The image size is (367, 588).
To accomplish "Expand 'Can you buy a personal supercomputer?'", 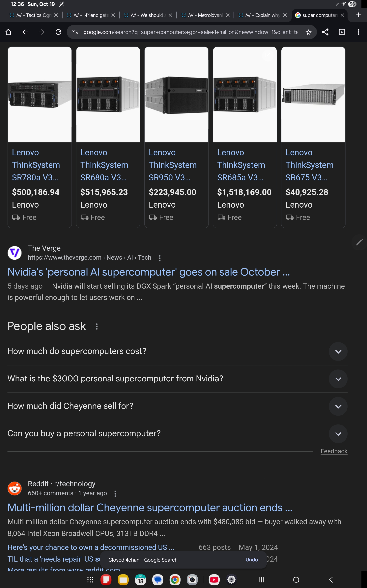I will pyautogui.click(x=177, y=434).
